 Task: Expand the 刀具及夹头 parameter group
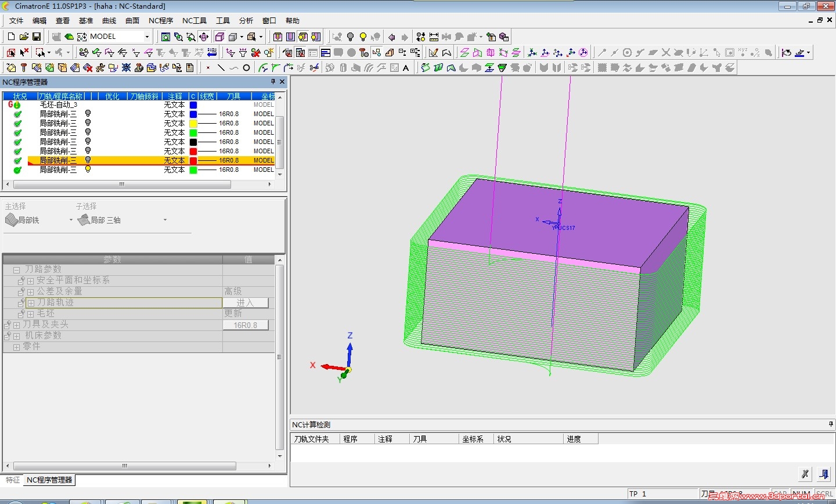tap(17, 325)
